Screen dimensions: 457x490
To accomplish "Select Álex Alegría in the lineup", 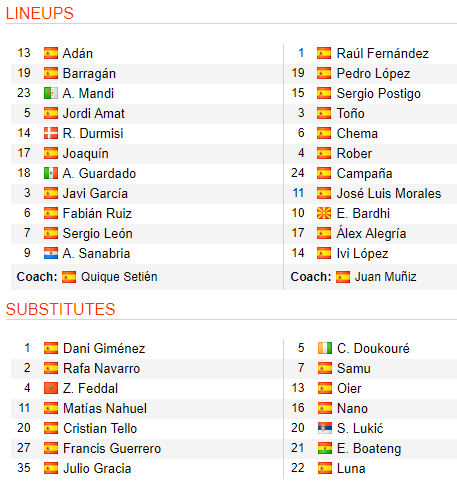I will pyautogui.click(x=371, y=233).
